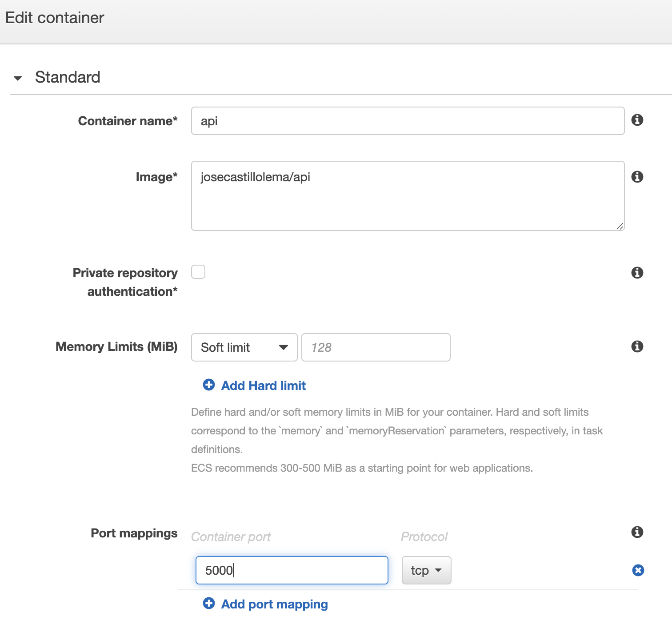Open the tcp protocol dropdown
The height and width of the screenshot is (620, 672).
[426, 570]
